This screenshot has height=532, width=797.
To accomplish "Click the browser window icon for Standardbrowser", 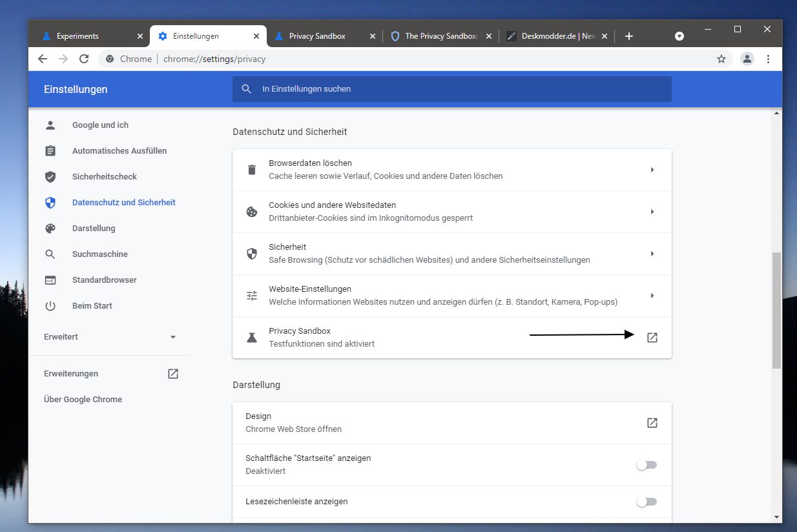I will pos(50,280).
